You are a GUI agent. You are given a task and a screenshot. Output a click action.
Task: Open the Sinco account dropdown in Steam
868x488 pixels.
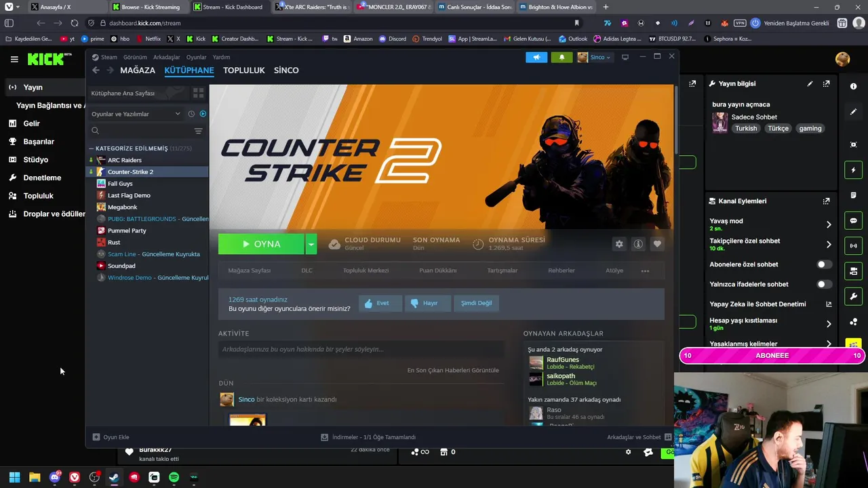pyautogui.click(x=594, y=57)
